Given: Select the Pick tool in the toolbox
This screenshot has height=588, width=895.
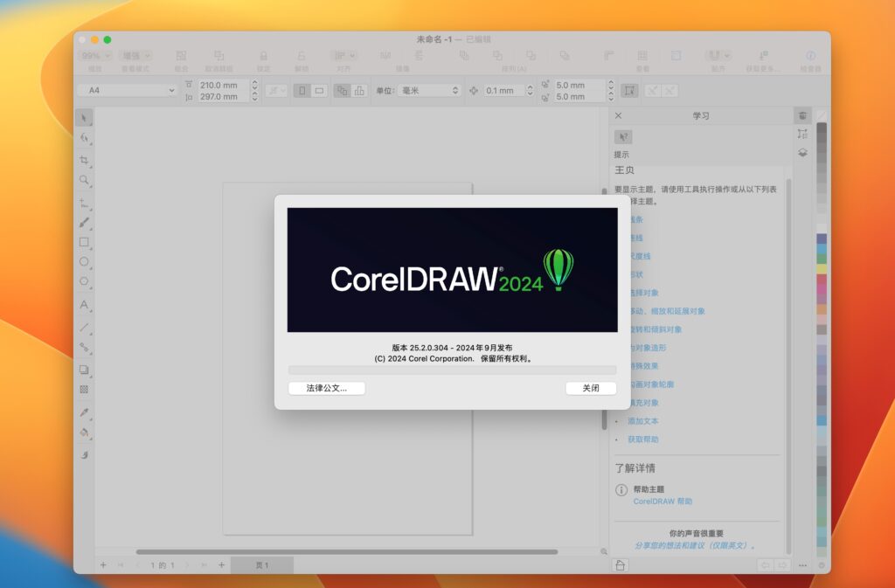Looking at the screenshot, I should point(84,117).
